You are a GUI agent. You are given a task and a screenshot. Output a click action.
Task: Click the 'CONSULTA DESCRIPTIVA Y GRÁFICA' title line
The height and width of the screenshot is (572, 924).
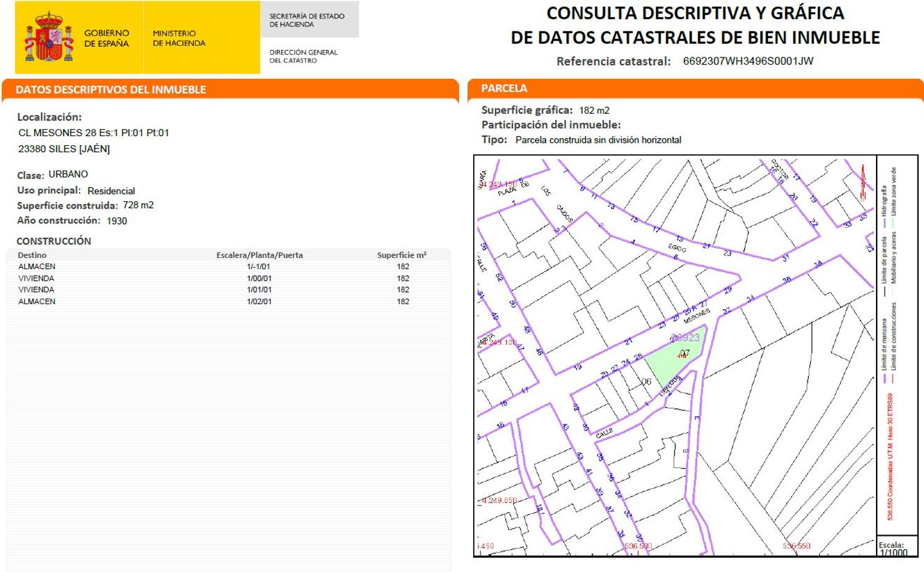(695, 13)
